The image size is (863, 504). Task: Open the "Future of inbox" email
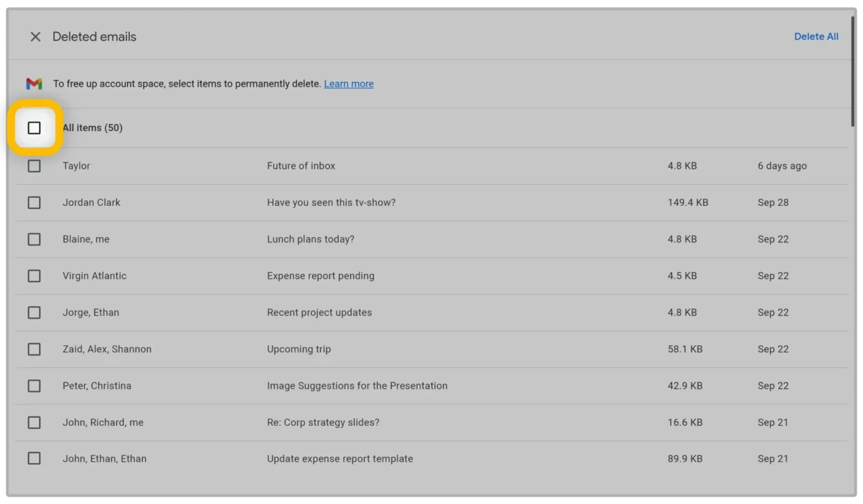tap(301, 166)
